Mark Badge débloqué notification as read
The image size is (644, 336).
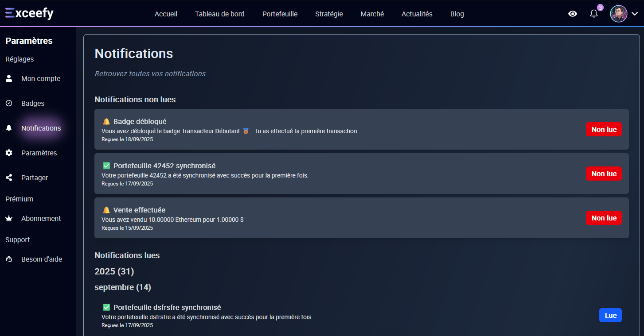coord(604,129)
